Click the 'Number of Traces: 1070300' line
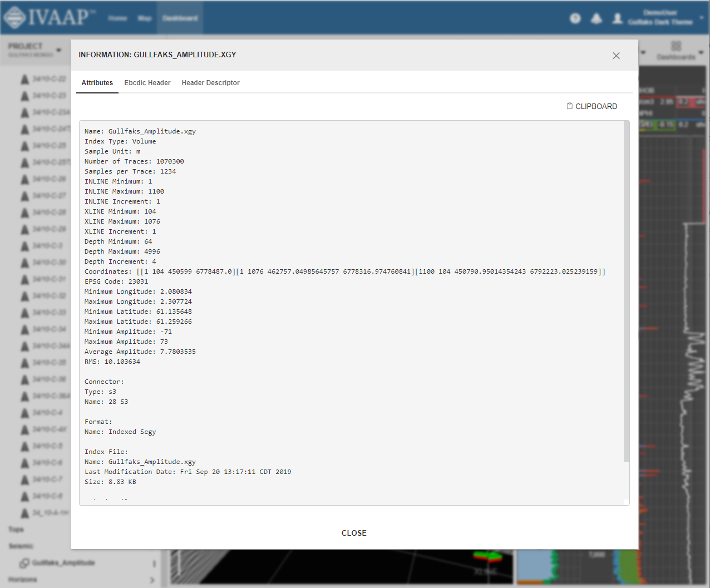The image size is (710, 588). tap(134, 161)
